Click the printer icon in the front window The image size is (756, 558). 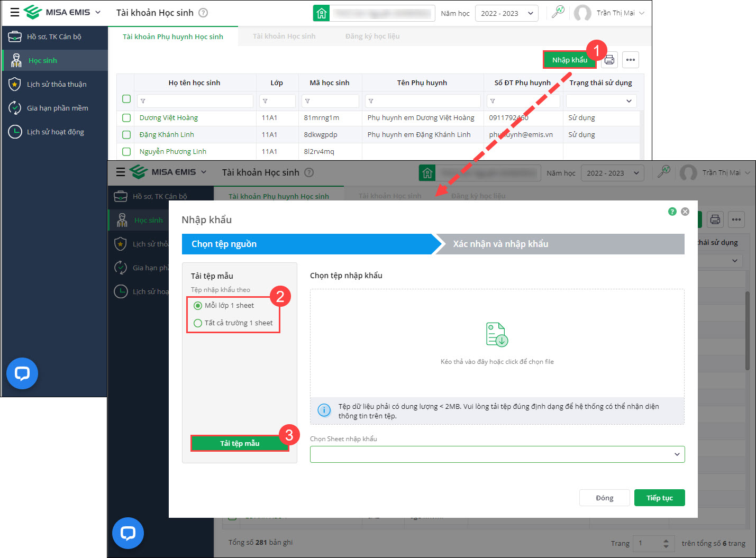[x=715, y=219]
